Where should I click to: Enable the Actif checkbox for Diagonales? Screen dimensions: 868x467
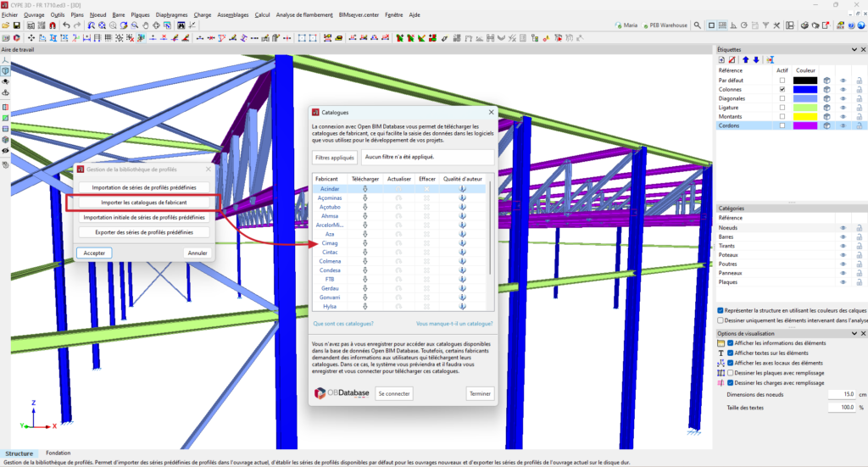(782, 98)
